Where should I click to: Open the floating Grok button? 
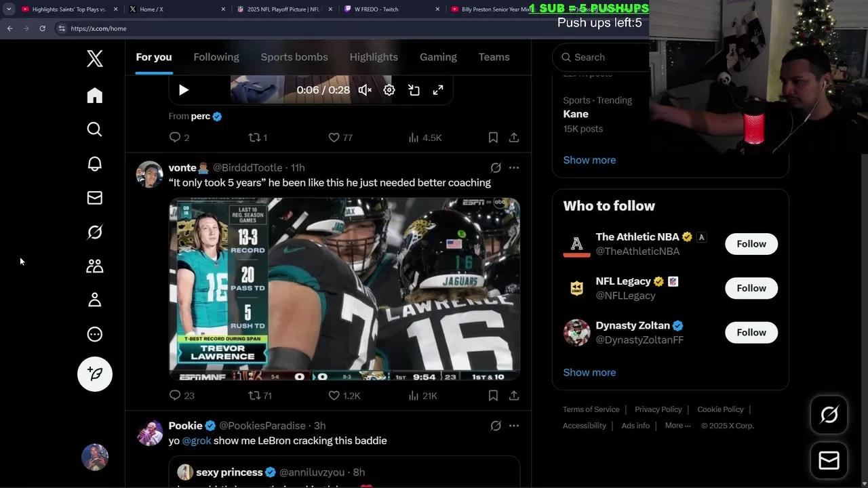pos(829,415)
